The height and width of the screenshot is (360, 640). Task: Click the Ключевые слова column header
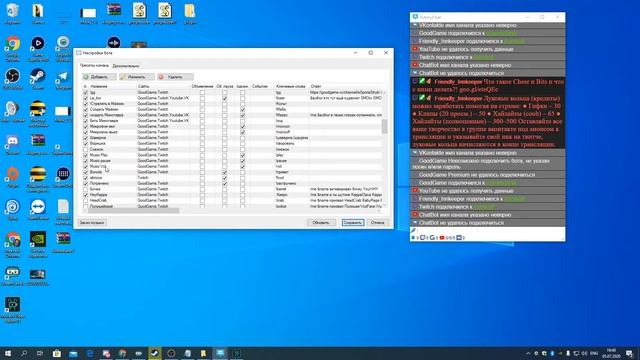point(291,86)
